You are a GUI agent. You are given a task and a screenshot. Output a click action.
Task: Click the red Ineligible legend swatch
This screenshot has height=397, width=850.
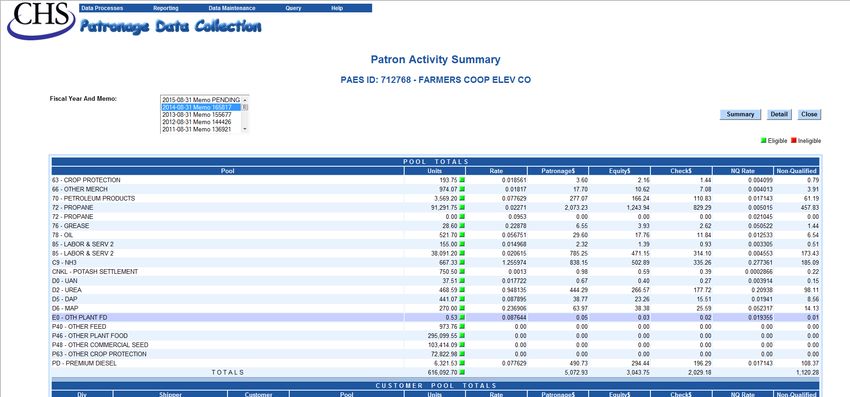(794, 141)
